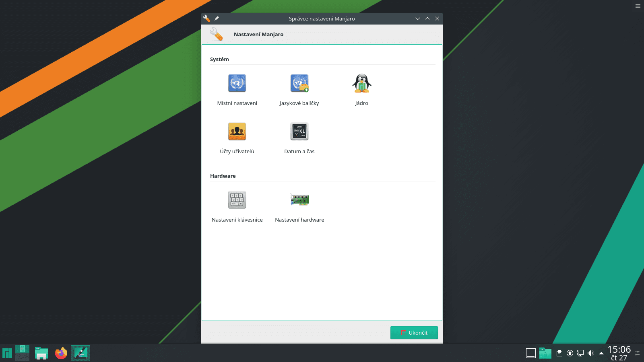Launch the file manager from taskbar

41,353
